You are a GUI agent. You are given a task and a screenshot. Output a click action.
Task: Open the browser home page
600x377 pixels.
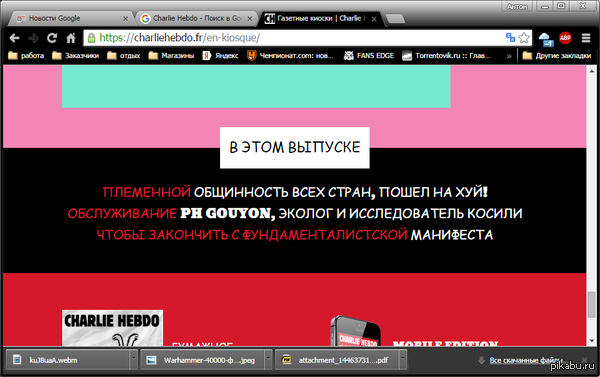71,38
